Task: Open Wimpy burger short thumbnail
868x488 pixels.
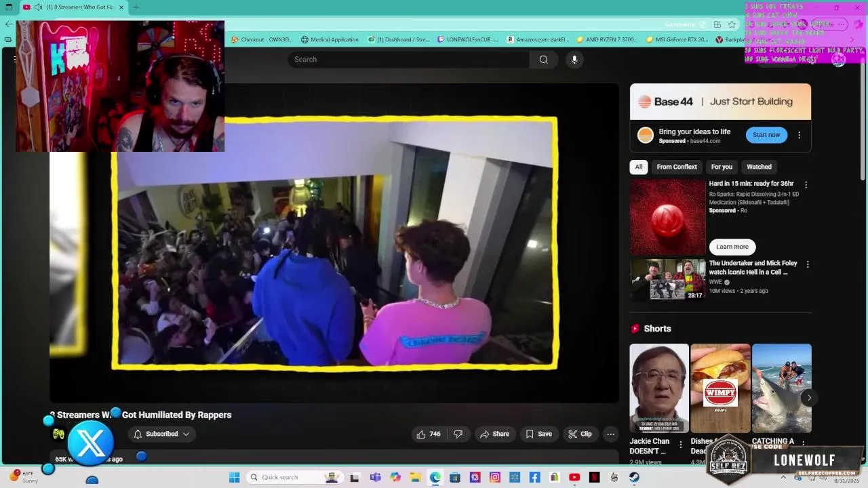Action: click(720, 388)
